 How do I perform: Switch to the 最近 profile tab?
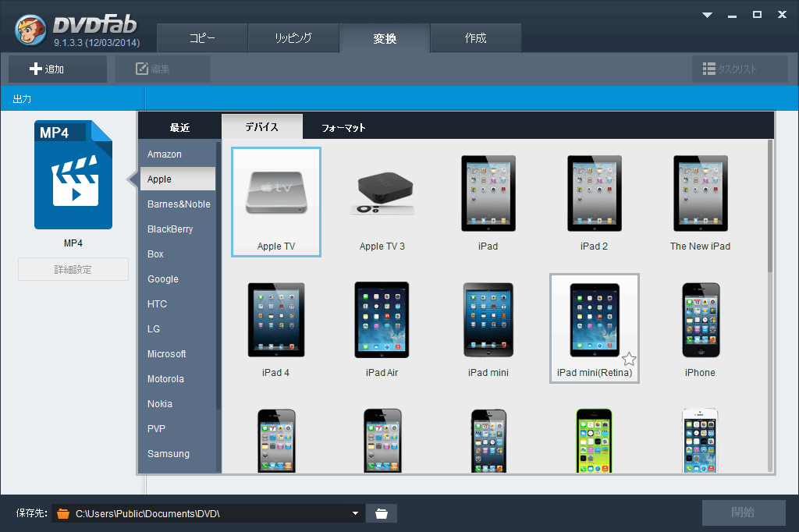(180, 127)
